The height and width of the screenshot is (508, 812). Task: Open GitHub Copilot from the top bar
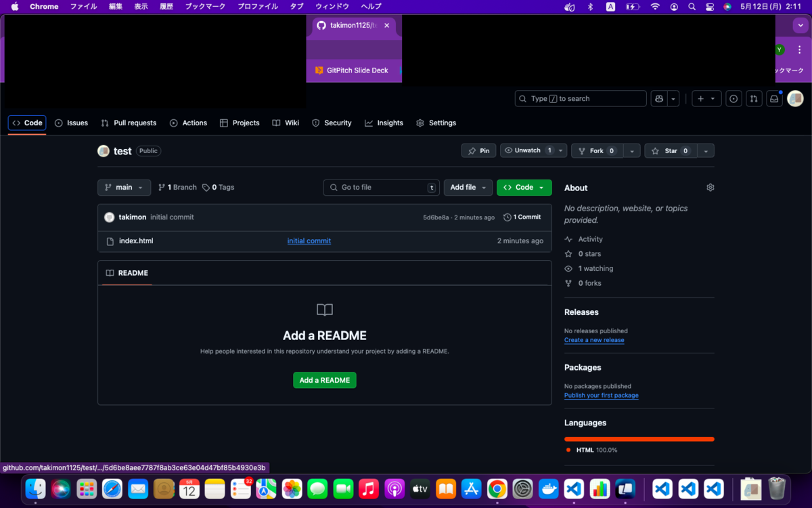click(x=658, y=98)
